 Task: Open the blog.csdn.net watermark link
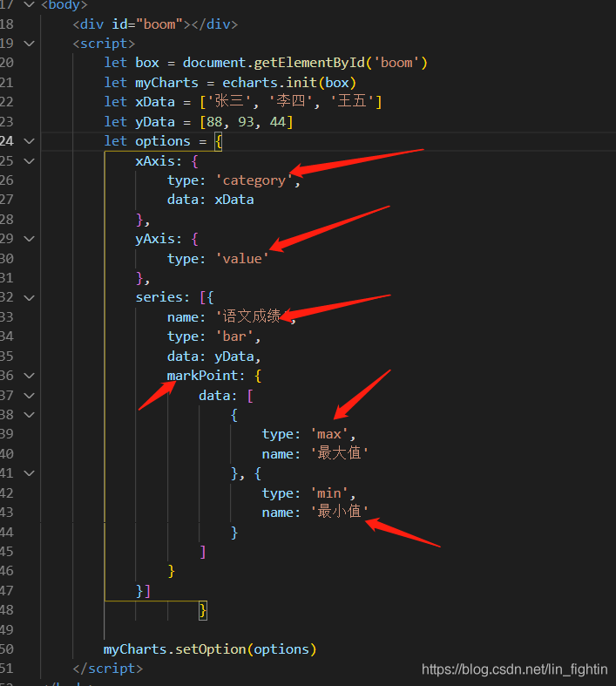tap(515, 669)
